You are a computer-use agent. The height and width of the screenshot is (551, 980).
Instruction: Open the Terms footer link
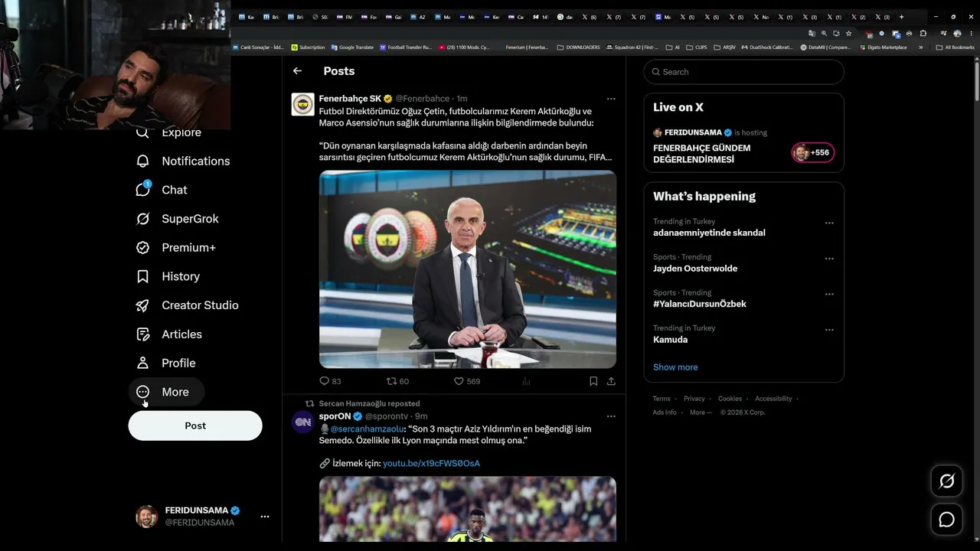661,399
